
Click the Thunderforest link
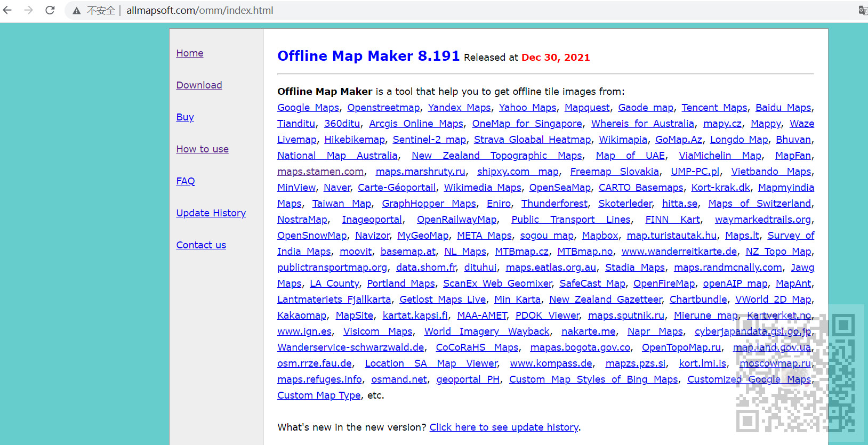[554, 204]
